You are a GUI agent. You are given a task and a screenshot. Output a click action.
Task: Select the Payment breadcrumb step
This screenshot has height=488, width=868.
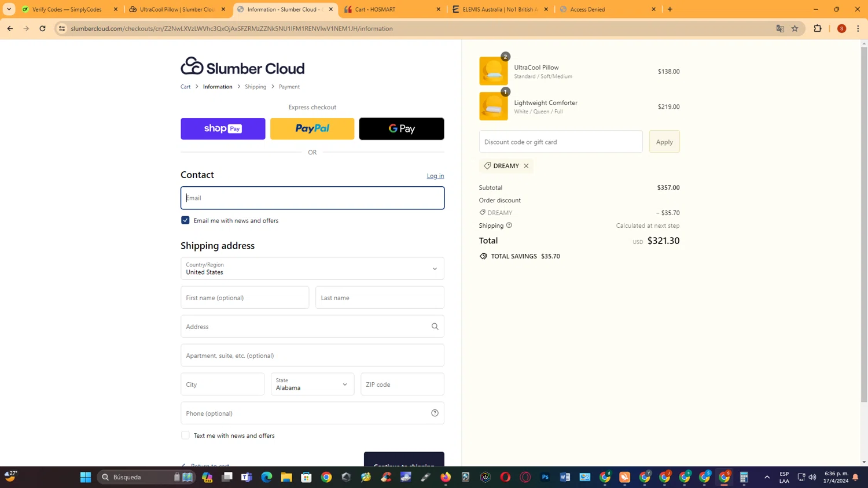click(x=289, y=87)
